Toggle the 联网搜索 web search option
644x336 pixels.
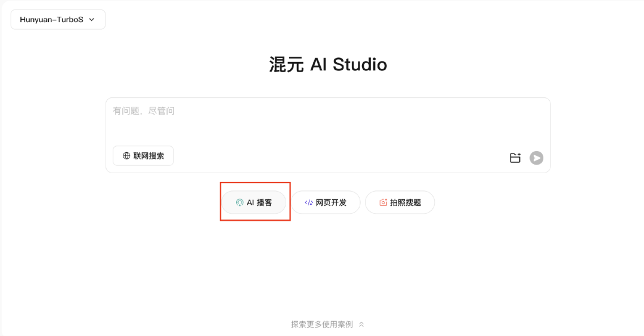tap(143, 156)
